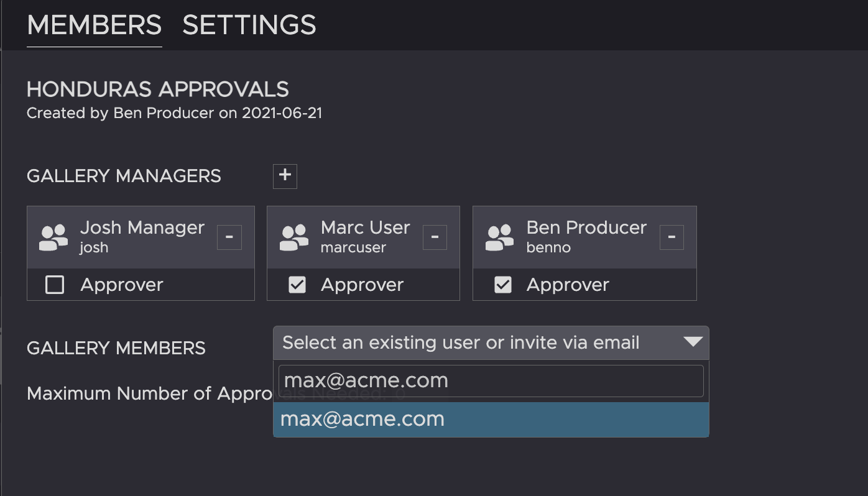Click the 'Select an existing user' dropdown text

tap(461, 342)
